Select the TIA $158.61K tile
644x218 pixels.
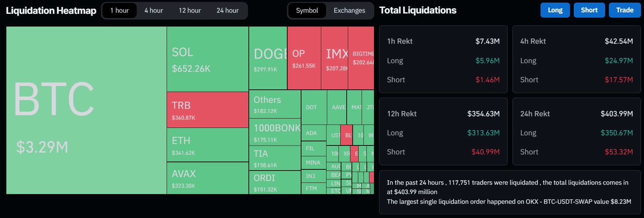pyautogui.click(x=275, y=158)
